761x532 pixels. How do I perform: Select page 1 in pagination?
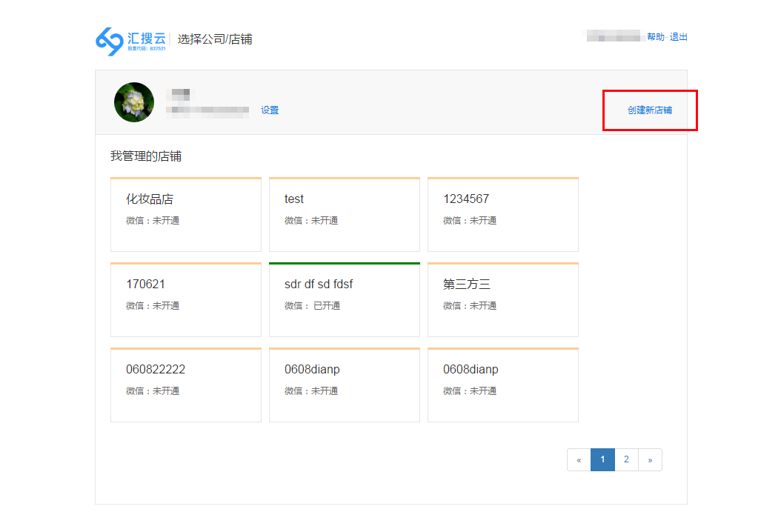[x=602, y=460]
